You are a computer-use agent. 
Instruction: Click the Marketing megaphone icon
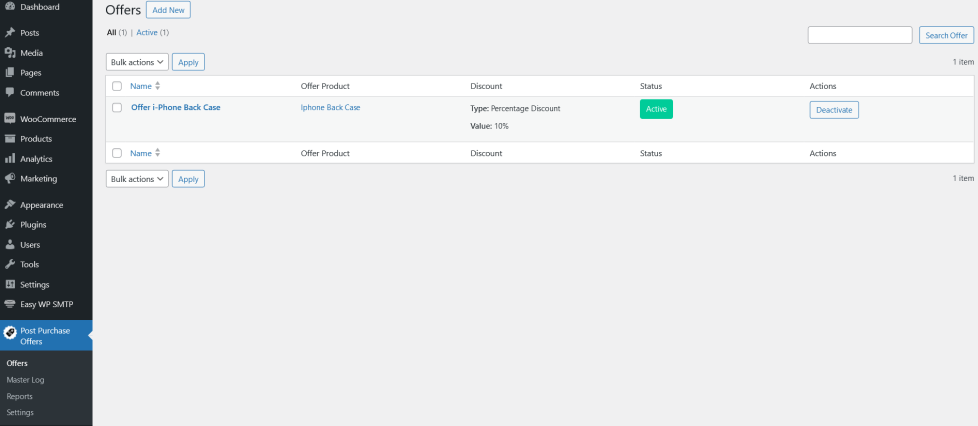click(x=9, y=179)
